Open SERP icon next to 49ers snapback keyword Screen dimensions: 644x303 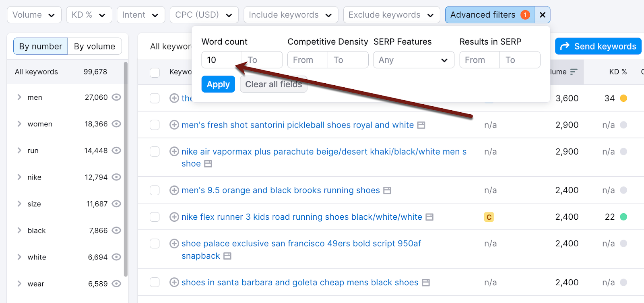[227, 256]
